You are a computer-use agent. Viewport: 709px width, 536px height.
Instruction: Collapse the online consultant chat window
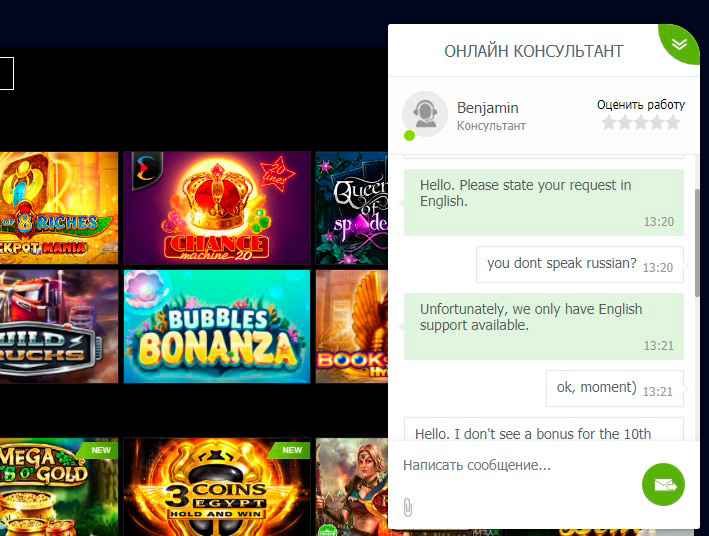681,43
